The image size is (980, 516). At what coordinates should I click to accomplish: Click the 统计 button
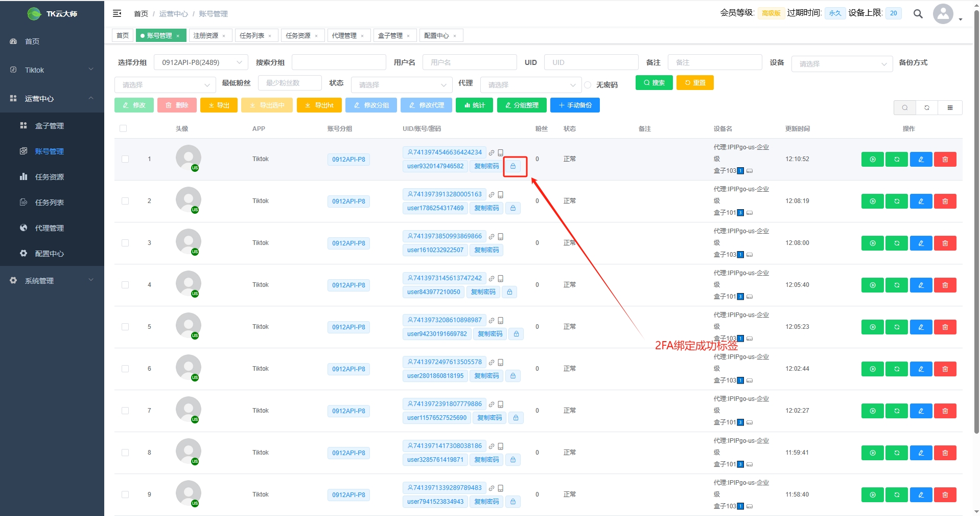[x=474, y=105]
